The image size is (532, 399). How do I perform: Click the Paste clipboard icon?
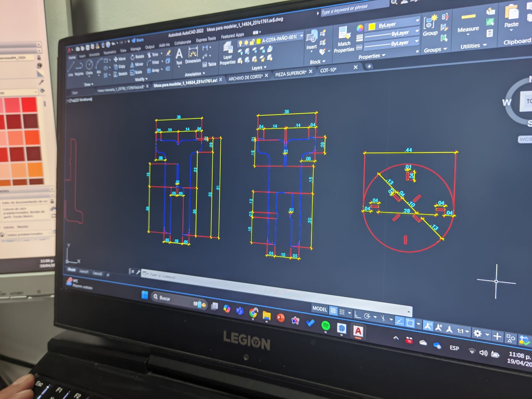pos(512,12)
